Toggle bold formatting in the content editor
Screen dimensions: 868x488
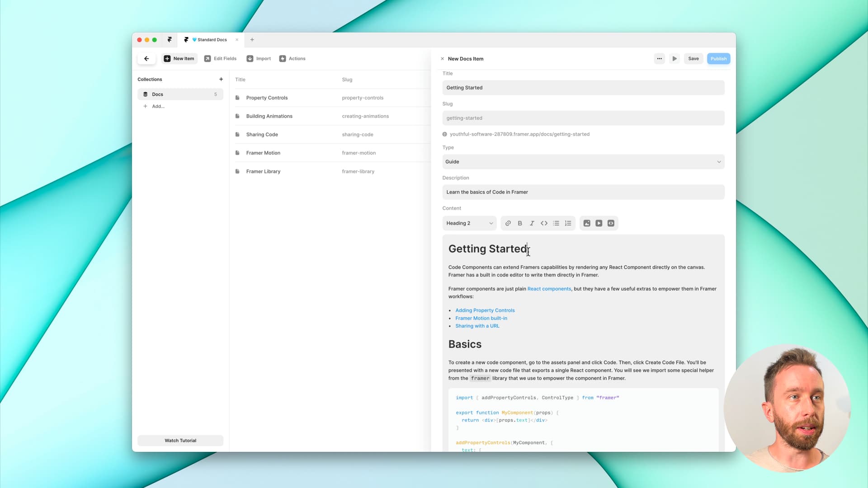(x=520, y=223)
